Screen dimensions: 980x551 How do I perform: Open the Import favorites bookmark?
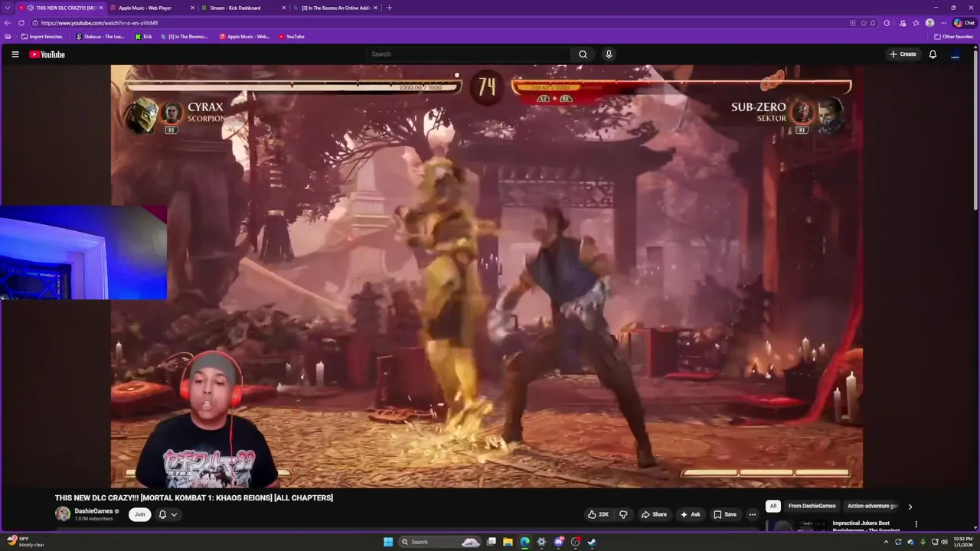pyautogui.click(x=41, y=37)
